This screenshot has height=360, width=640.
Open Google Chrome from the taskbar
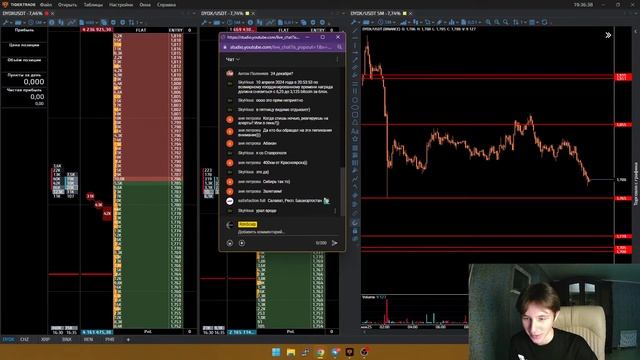coord(320,352)
